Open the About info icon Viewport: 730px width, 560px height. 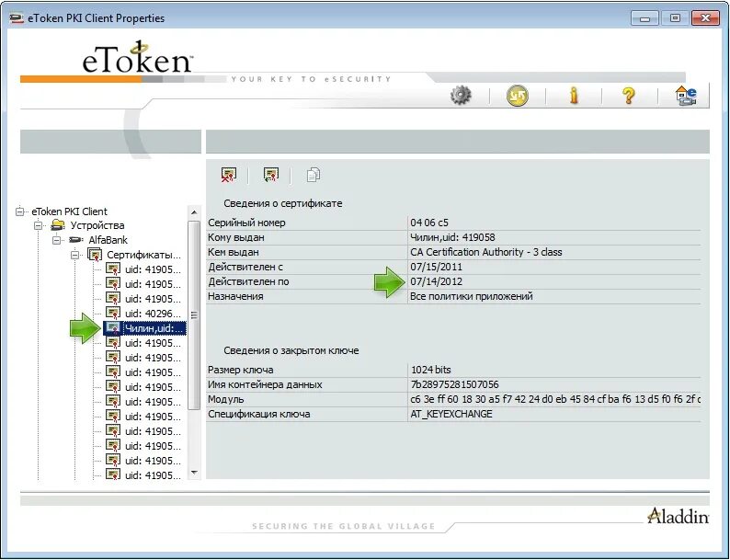(574, 96)
